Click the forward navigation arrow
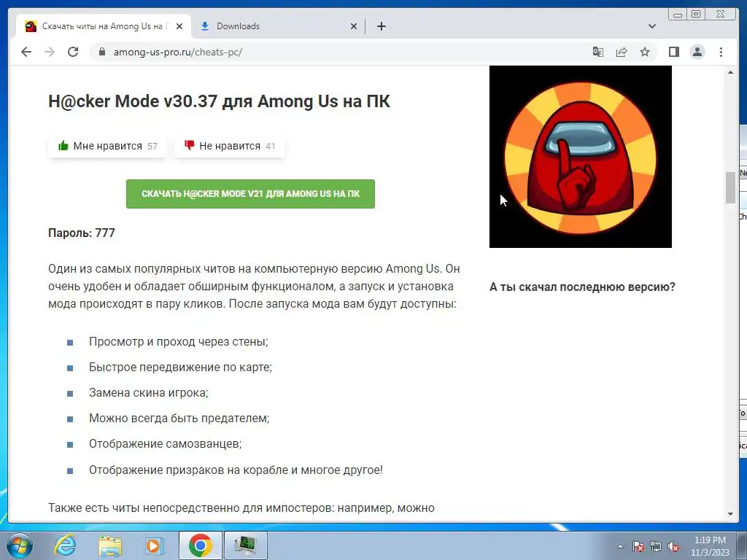Image resolution: width=747 pixels, height=560 pixels. (x=50, y=52)
